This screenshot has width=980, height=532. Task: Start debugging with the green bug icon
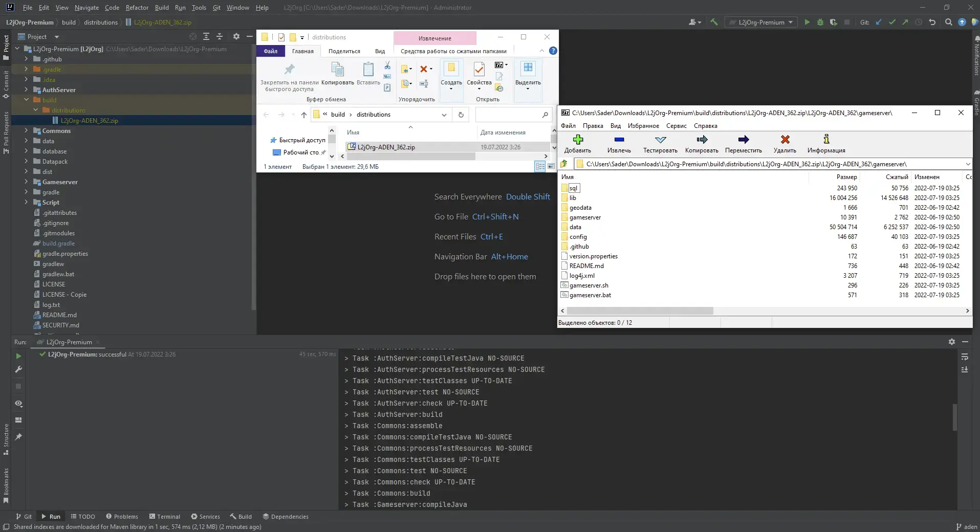(x=820, y=22)
